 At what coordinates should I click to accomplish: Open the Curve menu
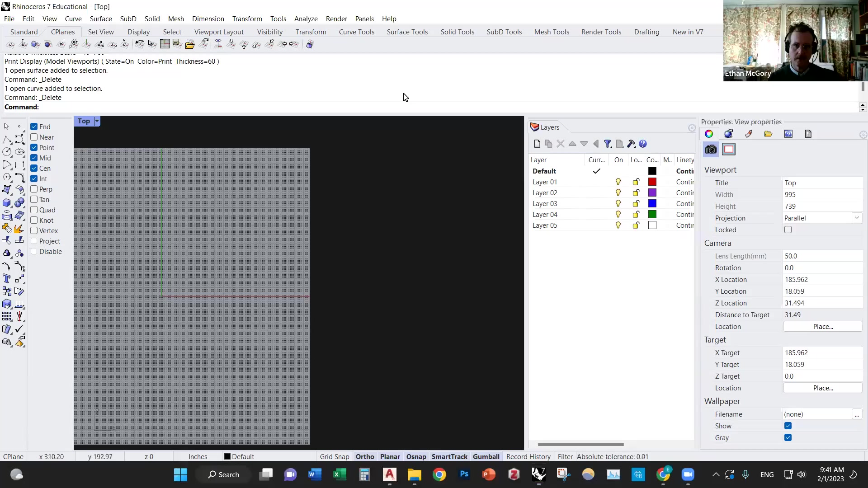point(73,19)
